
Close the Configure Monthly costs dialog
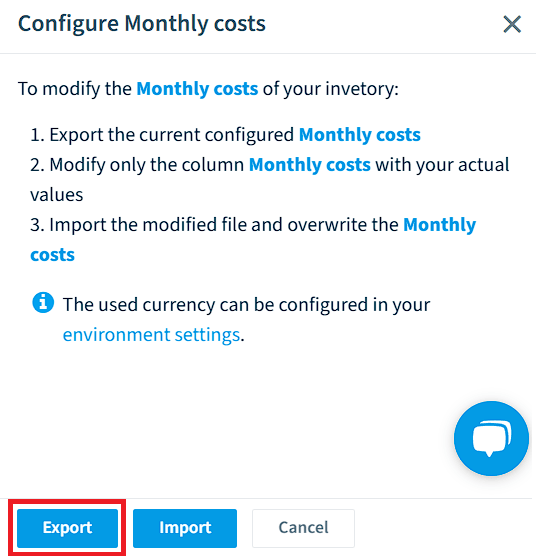(x=512, y=24)
